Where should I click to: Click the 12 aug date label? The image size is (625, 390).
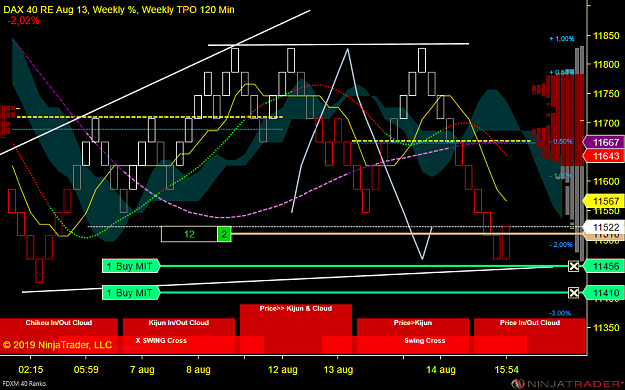[283, 370]
